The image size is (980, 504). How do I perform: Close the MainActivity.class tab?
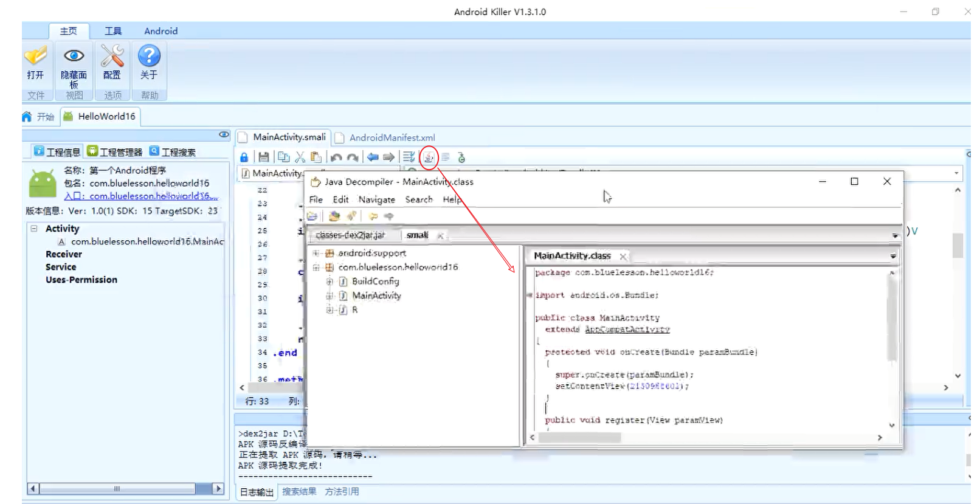[x=623, y=257]
